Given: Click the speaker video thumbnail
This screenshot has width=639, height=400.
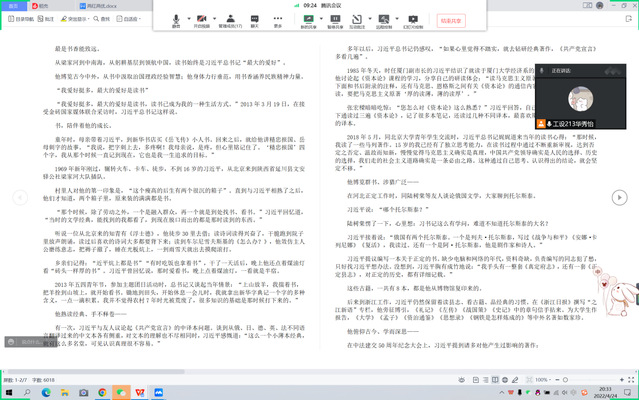Looking at the screenshot, I should tap(590, 98).
